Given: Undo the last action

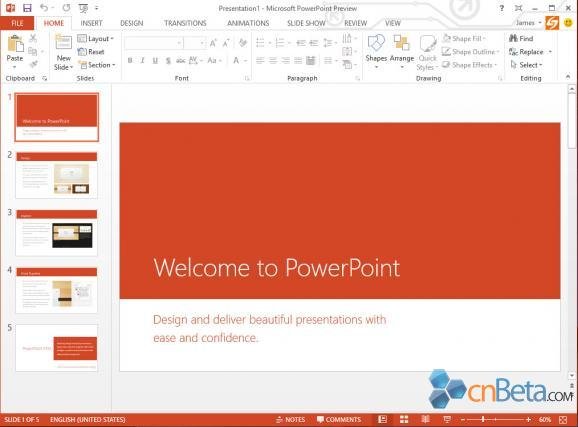Looking at the screenshot, I should point(44,8).
